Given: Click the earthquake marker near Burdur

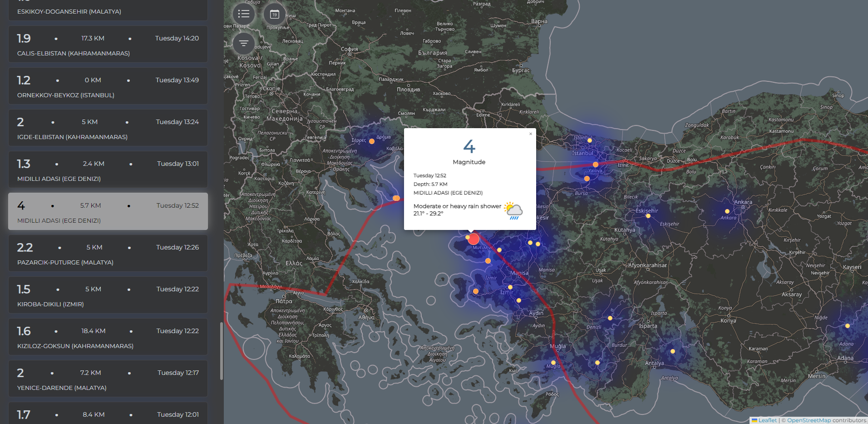Looking at the screenshot, I should coord(597,363).
